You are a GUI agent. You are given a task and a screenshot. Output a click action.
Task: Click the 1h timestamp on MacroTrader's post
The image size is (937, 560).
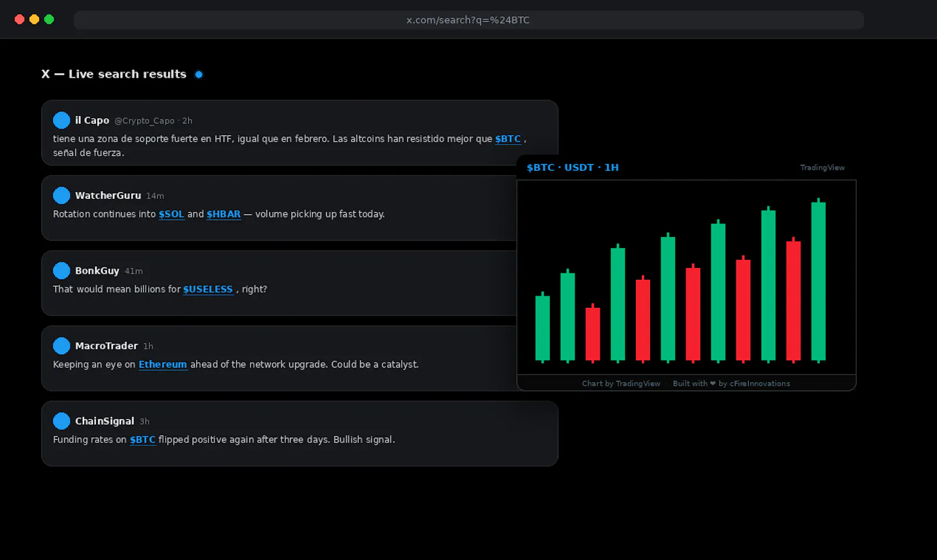click(x=148, y=346)
